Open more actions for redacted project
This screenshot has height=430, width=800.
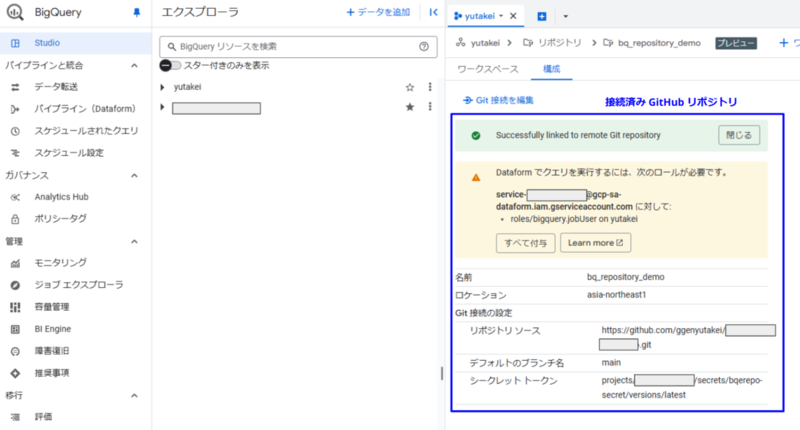point(430,107)
